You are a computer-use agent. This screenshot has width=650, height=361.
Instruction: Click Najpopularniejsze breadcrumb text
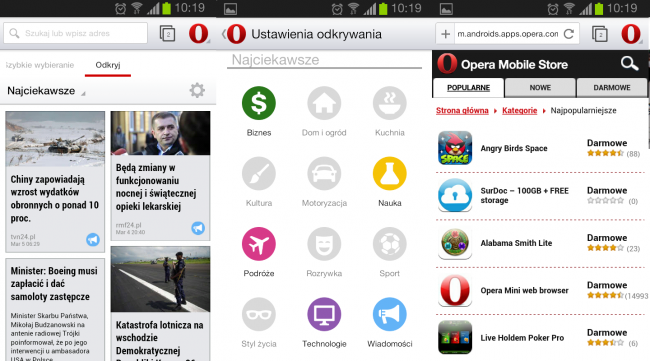[x=583, y=111]
